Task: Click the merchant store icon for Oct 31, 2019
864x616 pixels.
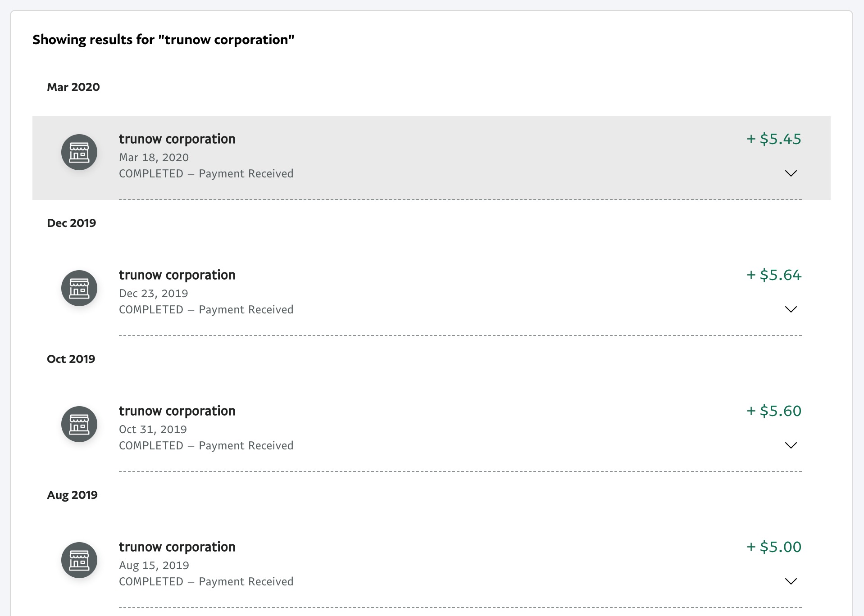Action: point(79,424)
